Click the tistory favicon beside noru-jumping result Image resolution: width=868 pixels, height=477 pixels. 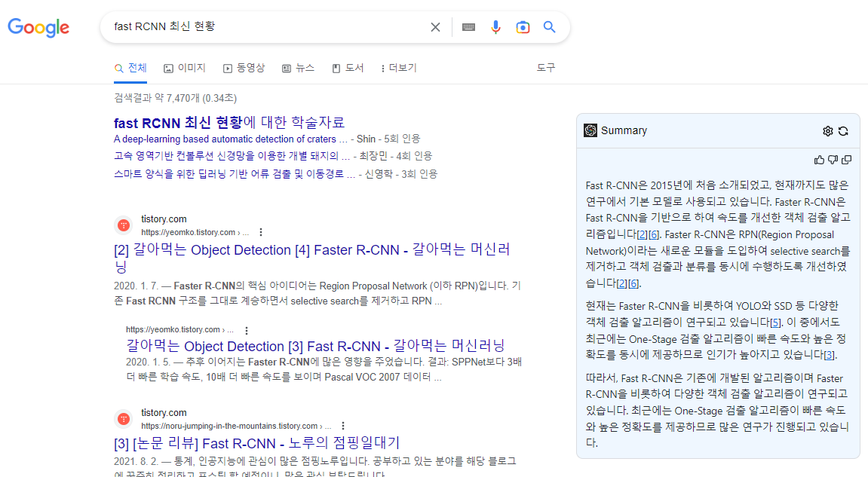[x=124, y=419]
